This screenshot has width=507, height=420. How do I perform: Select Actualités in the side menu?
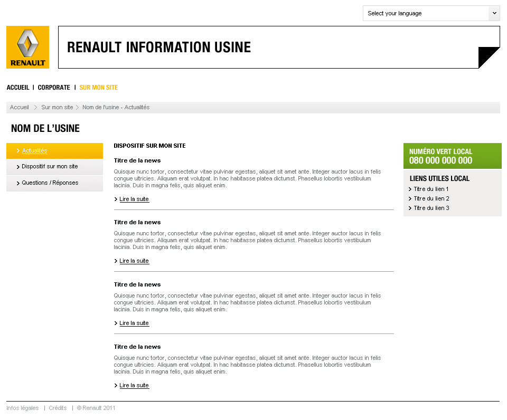point(54,151)
